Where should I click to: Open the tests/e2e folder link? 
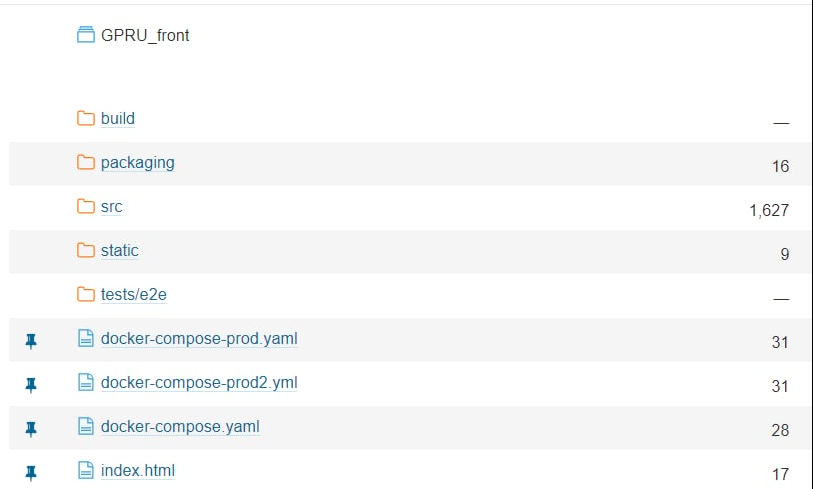pyautogui.click(x=134, y=295)
